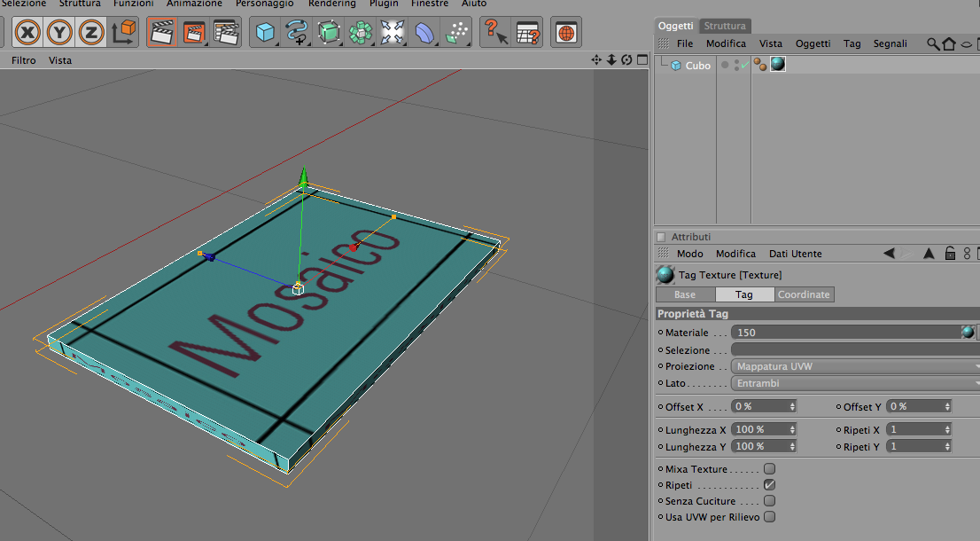
Task: Click the green Y axis arrow handle
Action: click(304, 176)
